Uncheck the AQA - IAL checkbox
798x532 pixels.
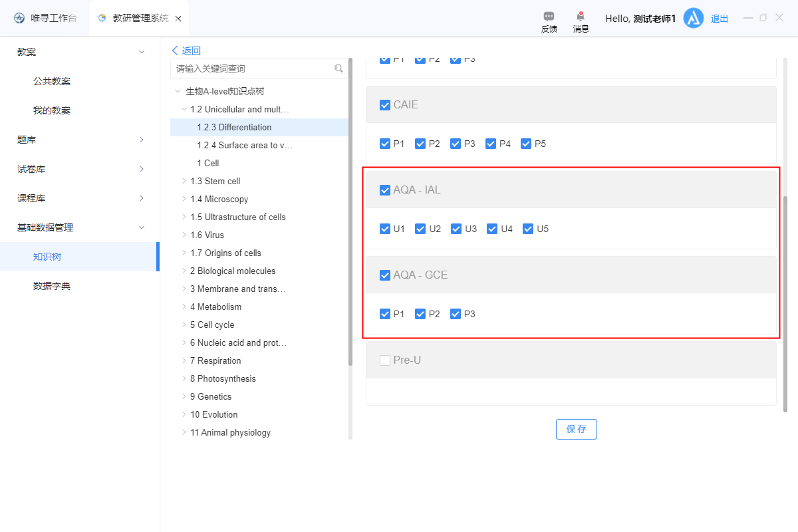point(385,190)
